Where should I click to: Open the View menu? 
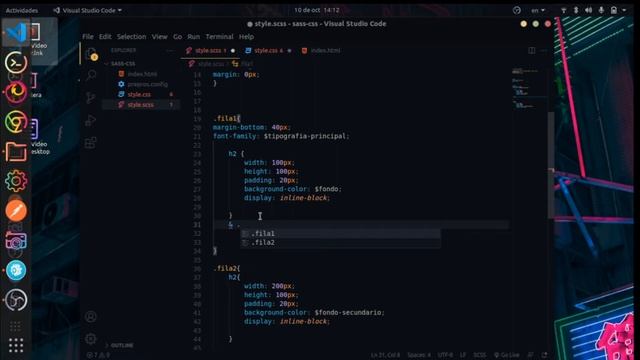click(160, 37)
